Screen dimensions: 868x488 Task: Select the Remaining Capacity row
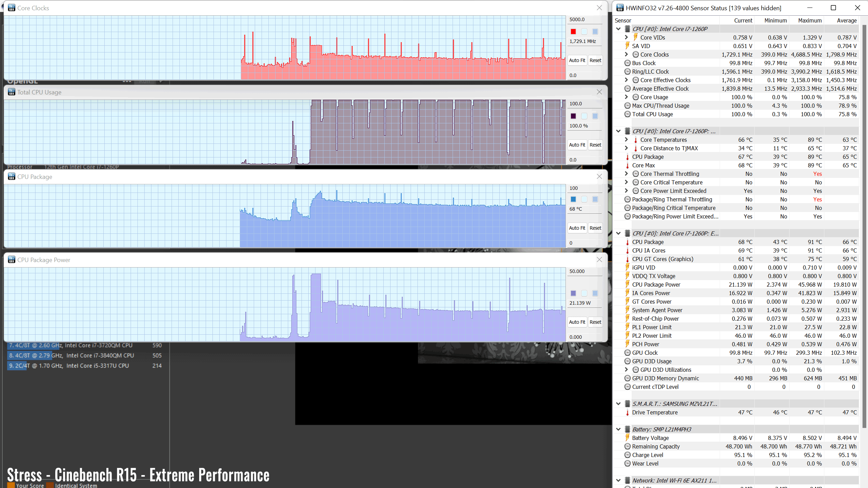737,446
